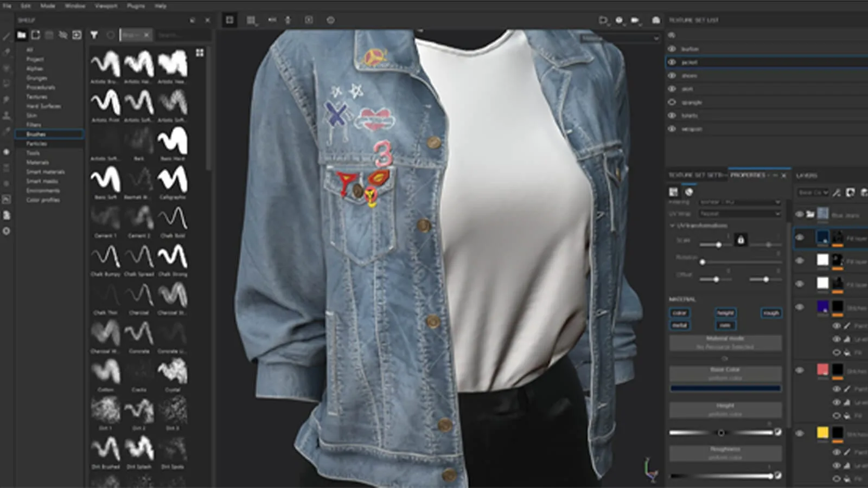Image resolution: width=868 pixels, height=488 pixels.
Task: Toggle visibility of the Blue Jeans layer group
Action: click(x=799, y=214)
